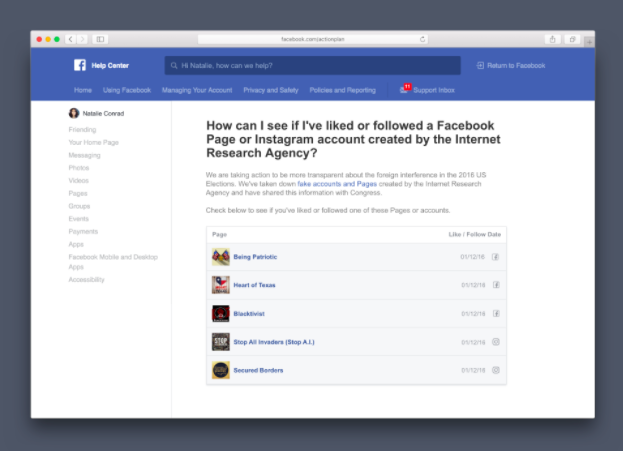Click Instagram icon in Stop All Invaders row
The width and height of the screenshot is (623, 451).
tap(496, 342)
